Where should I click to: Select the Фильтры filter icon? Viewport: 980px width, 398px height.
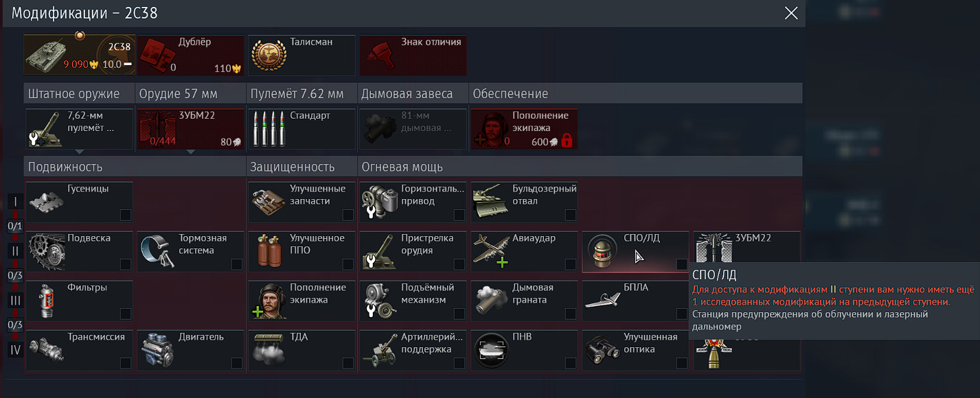(46, 300)
